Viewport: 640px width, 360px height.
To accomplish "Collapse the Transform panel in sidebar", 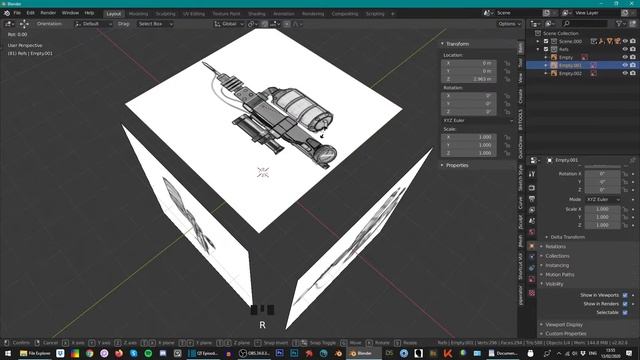I will click(457, 44).
